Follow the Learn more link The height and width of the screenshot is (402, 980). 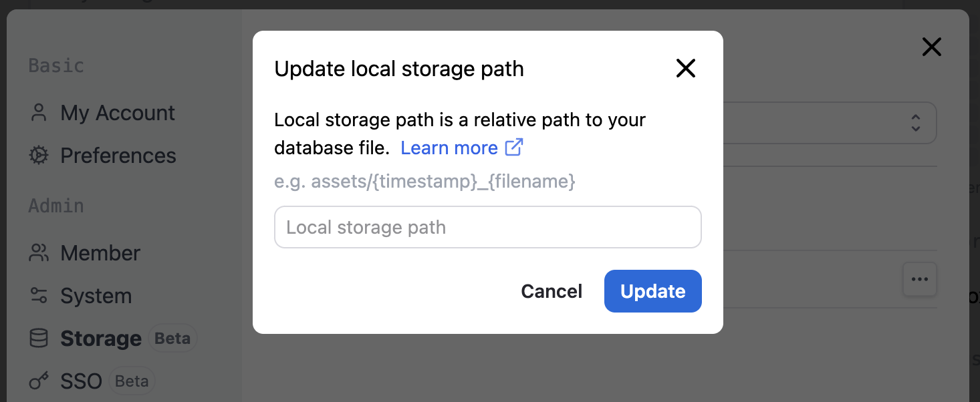(449, 148)
